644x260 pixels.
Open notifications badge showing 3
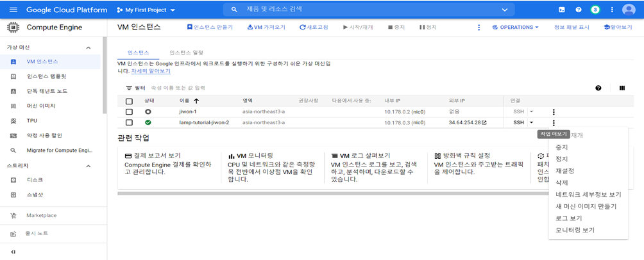pyautogui.click(x=595, y=10)
